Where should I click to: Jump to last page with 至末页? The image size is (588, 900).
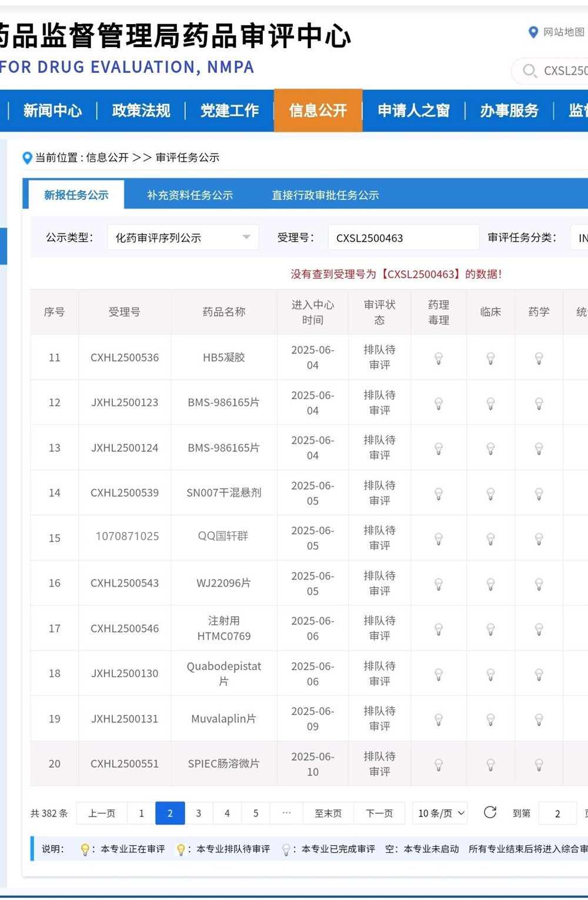coord(328,813)
